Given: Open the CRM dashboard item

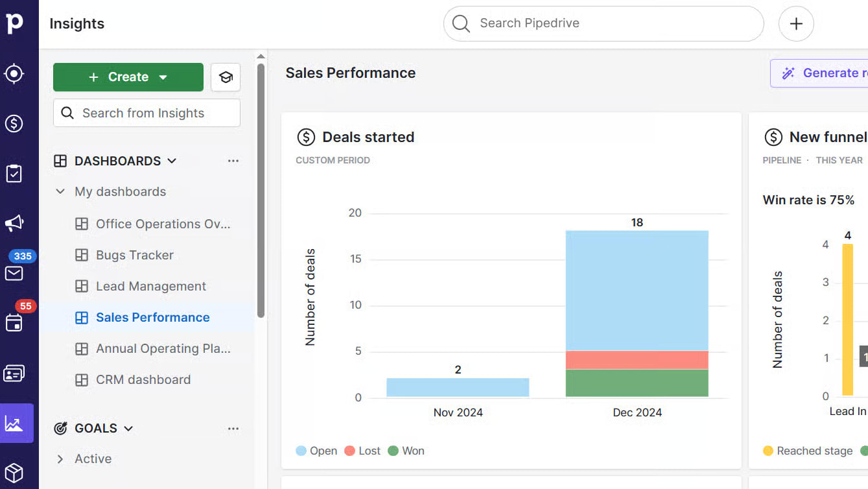Looking at the screenshot, I should point(143,379).
